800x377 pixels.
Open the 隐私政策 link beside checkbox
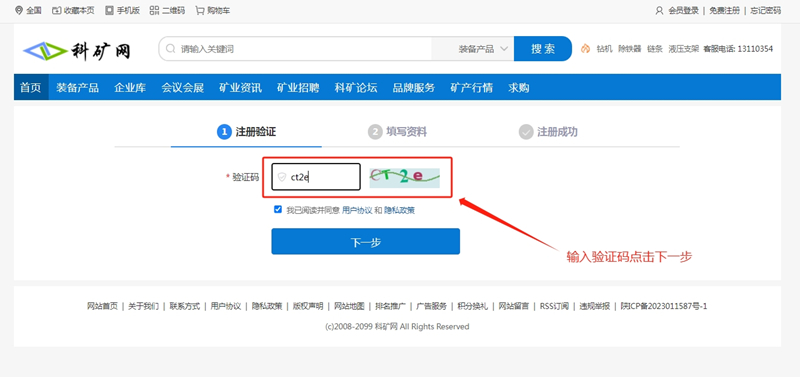click(399, 210)
